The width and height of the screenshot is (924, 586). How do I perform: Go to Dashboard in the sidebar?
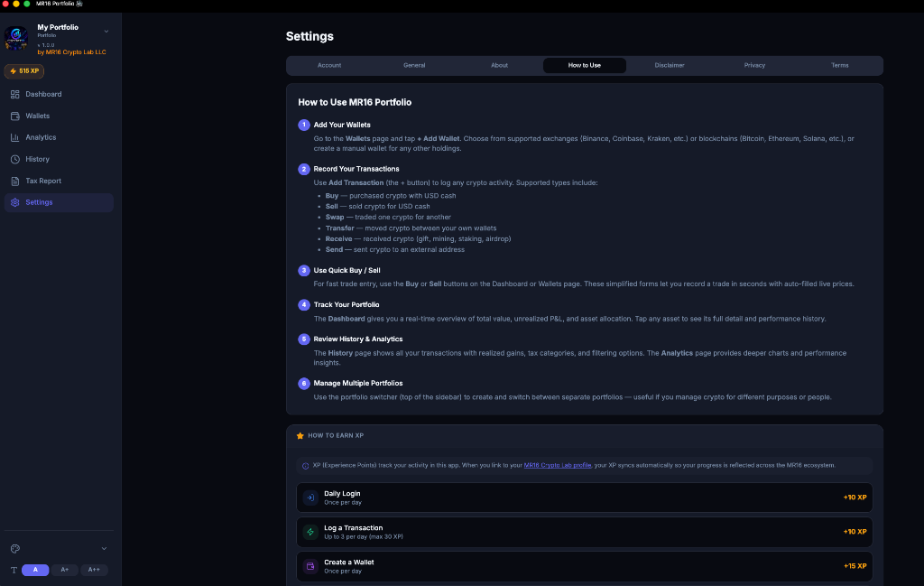(x=59, y=94)
